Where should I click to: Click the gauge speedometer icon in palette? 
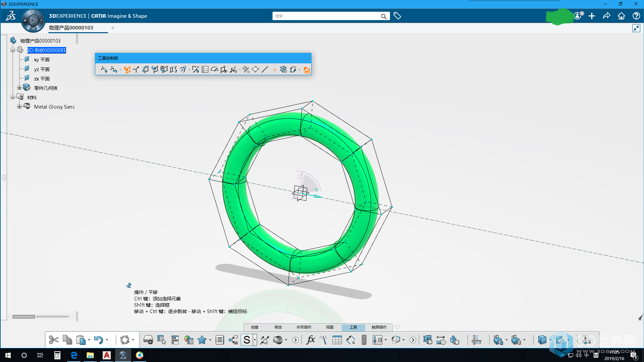coord(214,69)
